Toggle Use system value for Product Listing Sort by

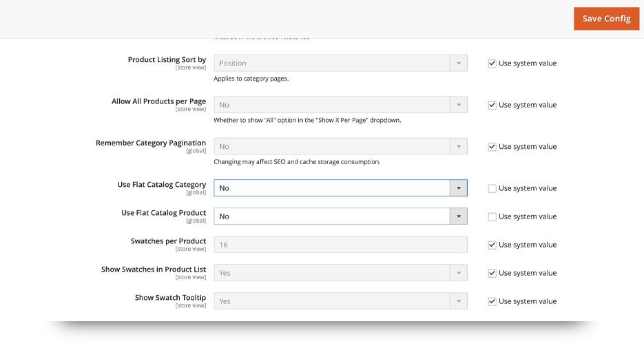coord(492,63)
